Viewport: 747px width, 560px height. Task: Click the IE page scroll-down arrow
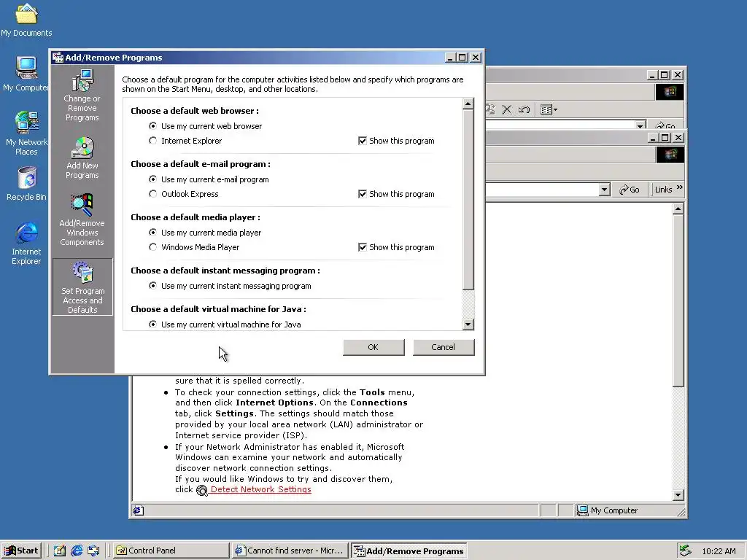(678, 495)
